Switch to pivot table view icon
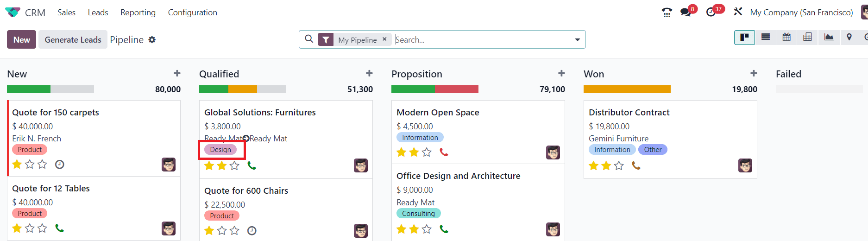 (x=807, y=37)
